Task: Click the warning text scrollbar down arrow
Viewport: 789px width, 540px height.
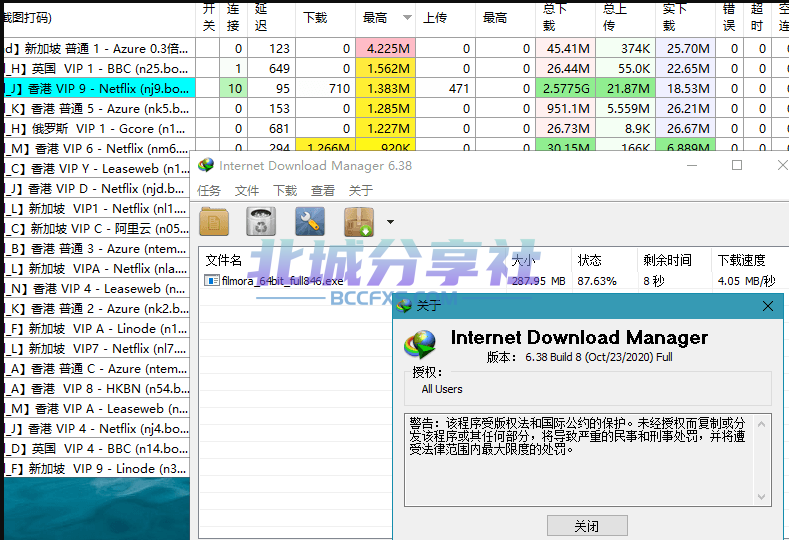Action: click(x=763, y=498)
